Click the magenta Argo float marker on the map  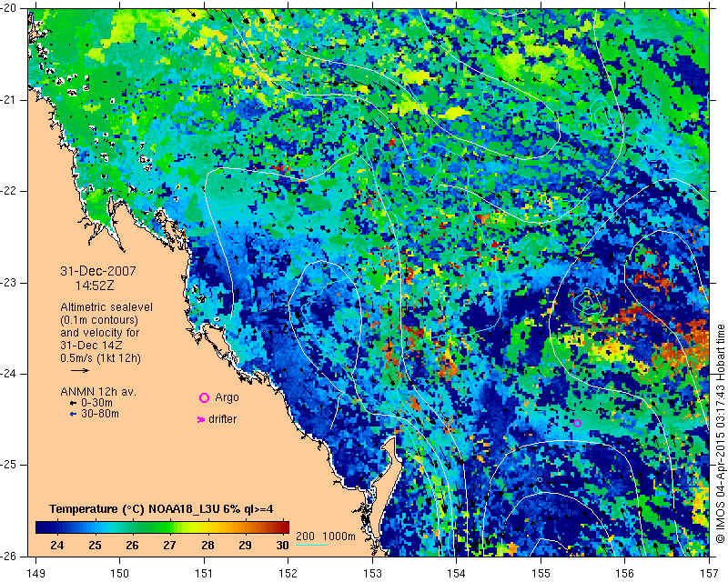click(577, 423)
